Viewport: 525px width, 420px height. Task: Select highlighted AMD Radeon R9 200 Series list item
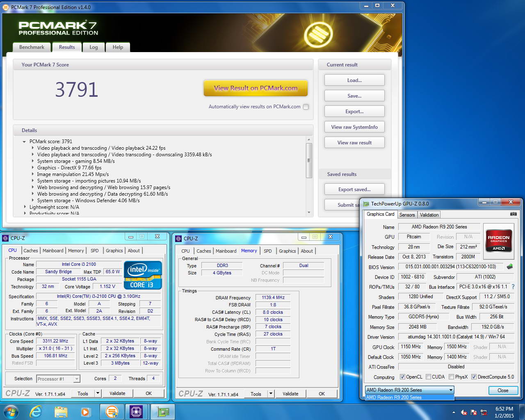[x=409, y=397]
